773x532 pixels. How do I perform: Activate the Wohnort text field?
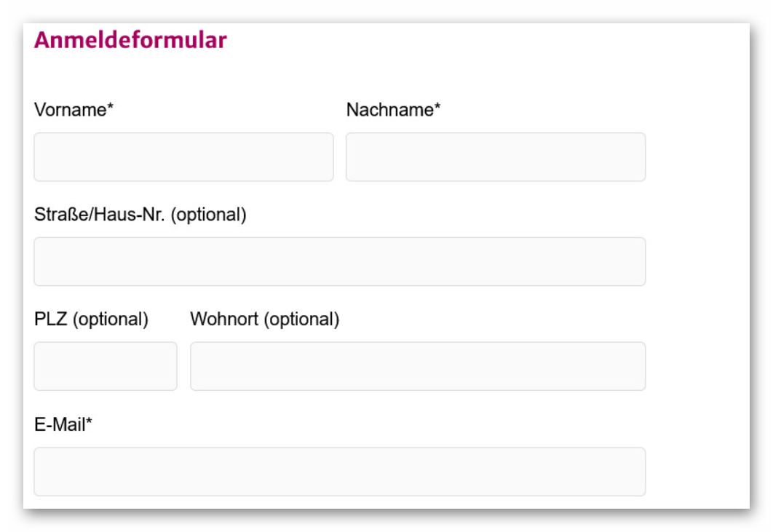pos(418,366)
